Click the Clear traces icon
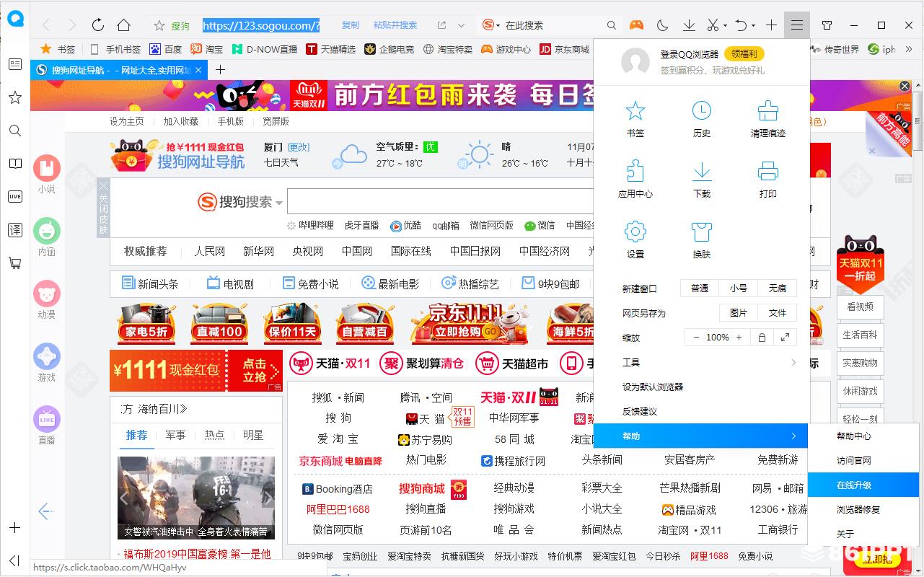This screenshot has width=924, height=577. pyautogui.click(x=767, y=111)
